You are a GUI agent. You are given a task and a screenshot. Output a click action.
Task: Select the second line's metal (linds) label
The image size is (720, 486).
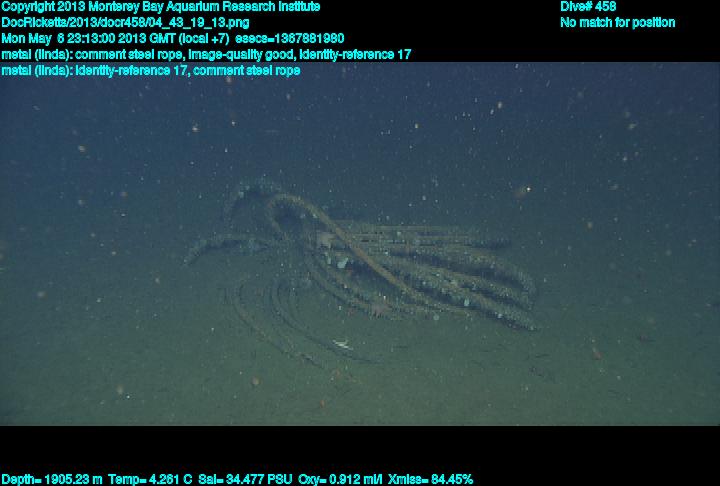point(38,70)
